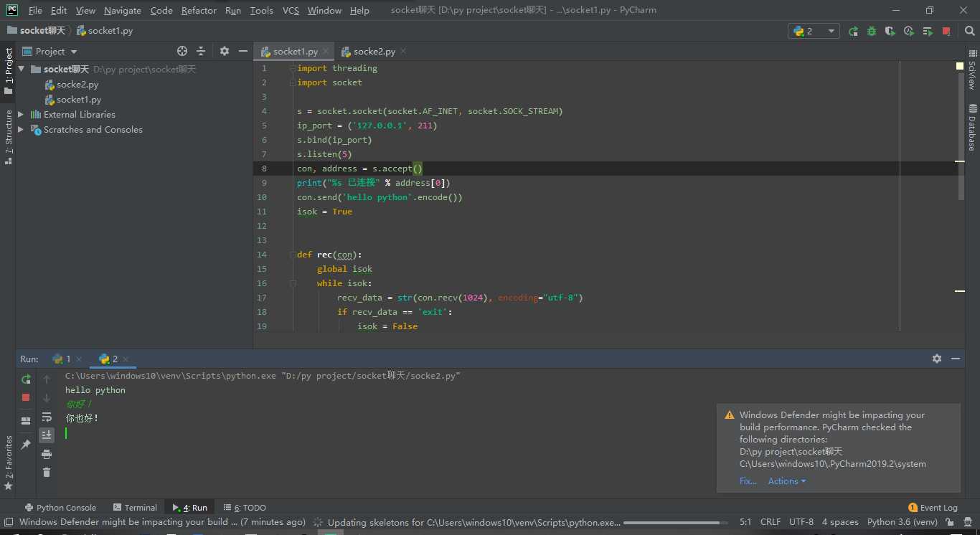
Task: Fold the def rec function block
Action: pyautogui.click(x=292, y=255)
